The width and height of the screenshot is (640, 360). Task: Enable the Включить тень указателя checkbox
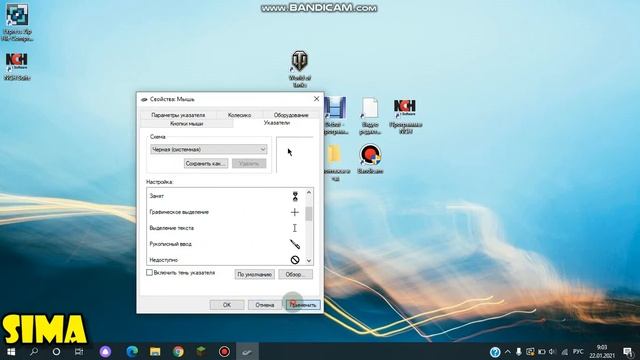tap(149, 272)
